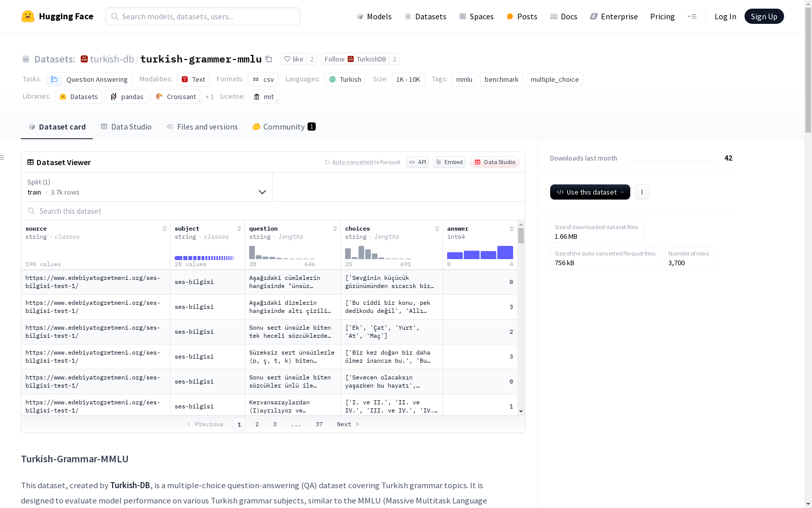Sort the subject column
The image size is (812, 508).
pos(239,229)
